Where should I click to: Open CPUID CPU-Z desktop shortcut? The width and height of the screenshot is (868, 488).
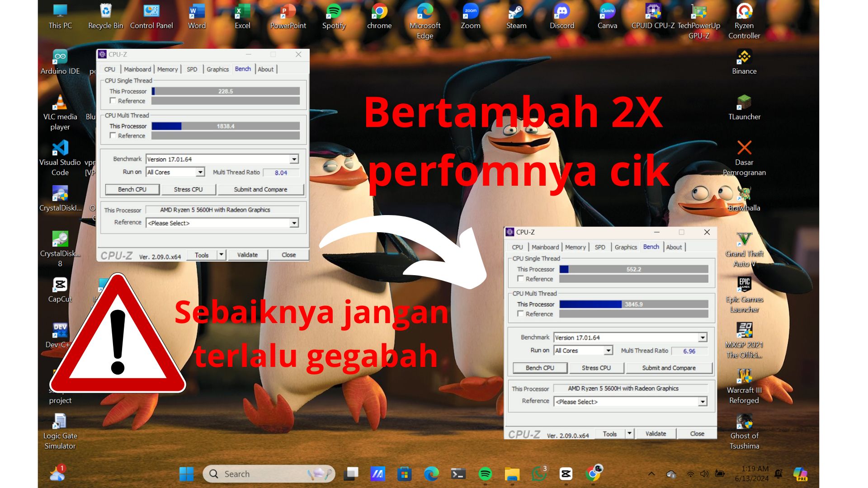653,12
